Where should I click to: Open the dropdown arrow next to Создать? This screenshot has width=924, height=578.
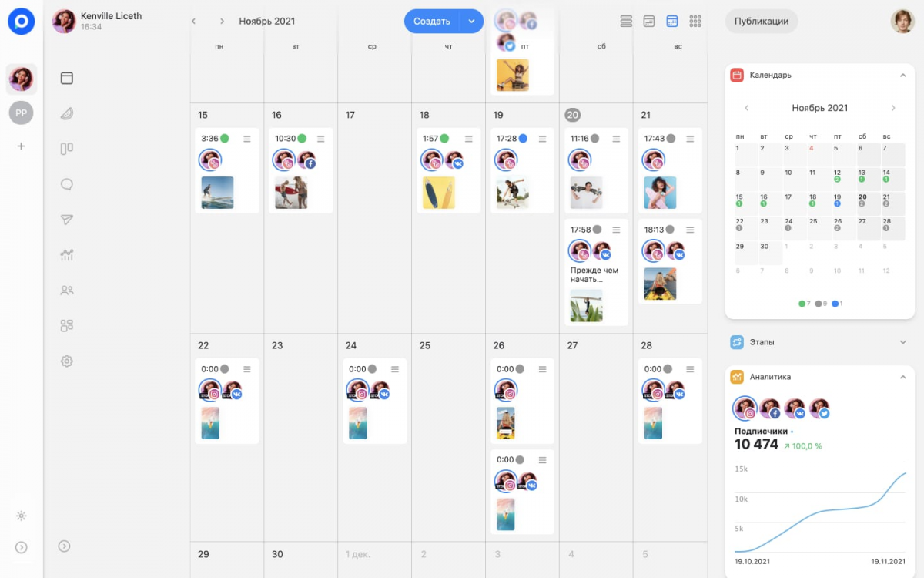(x=471, y=21)
